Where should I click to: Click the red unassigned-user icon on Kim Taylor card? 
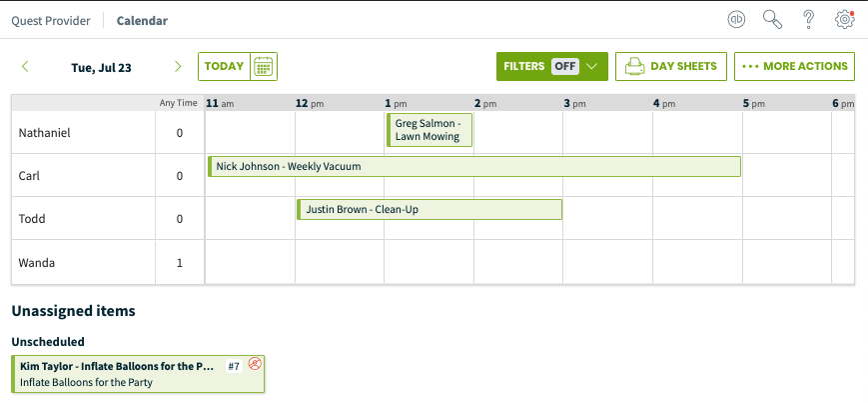(255, 364)
